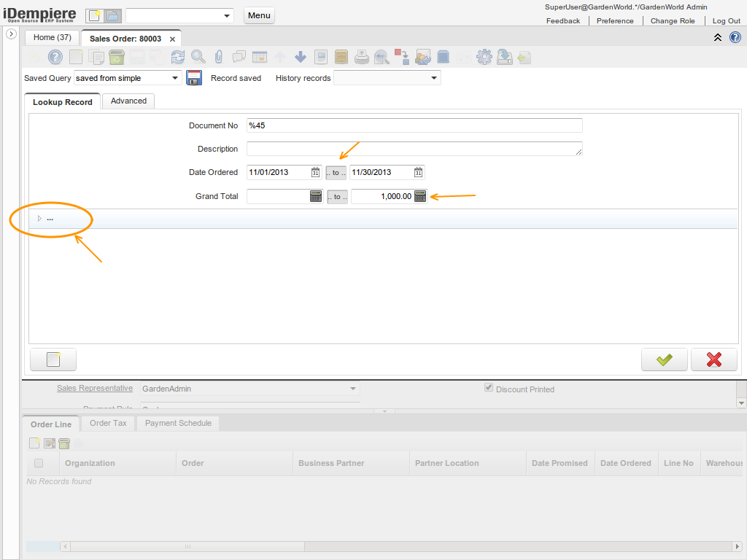
Task: Open the Saved Query dropdown
Action: click(x=175, y=78)
